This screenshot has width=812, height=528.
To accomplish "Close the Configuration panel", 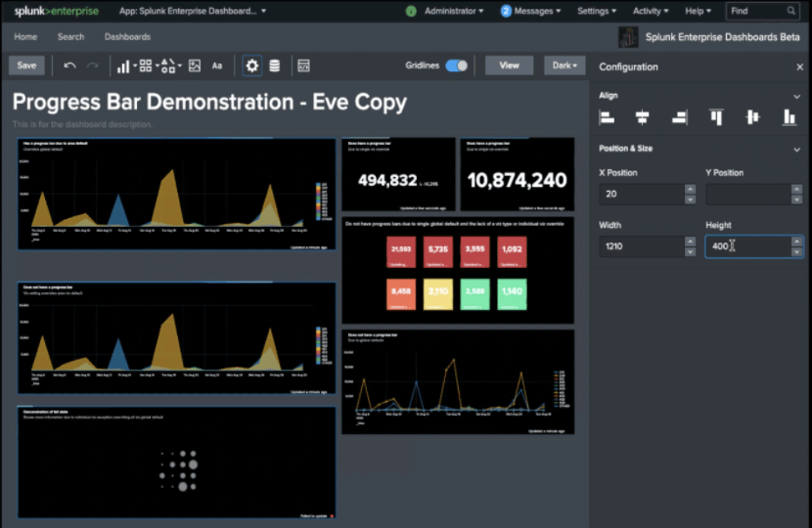I will (799, 66).
